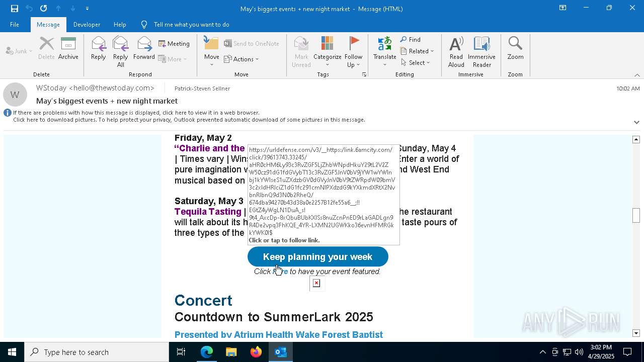Screen dimensions: 644x362
Task: Expand the message header with the chevron
Action: tap(636, 122)
